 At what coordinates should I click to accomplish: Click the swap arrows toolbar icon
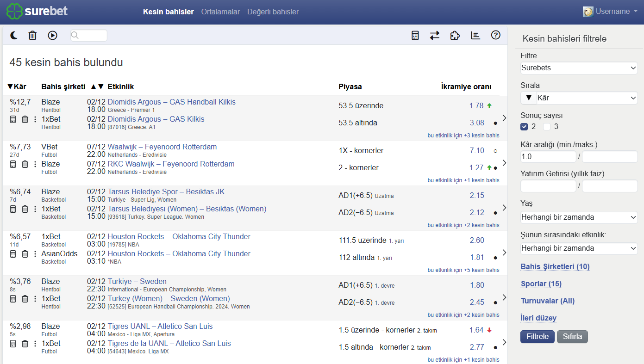(435, 35)
